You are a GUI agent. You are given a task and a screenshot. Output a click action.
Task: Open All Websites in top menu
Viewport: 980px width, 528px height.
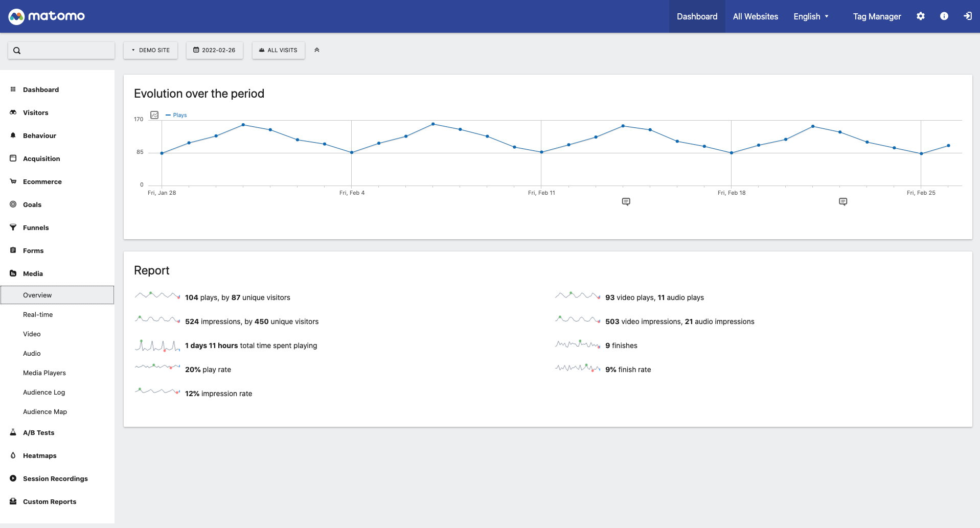click(x=755, y=16)
